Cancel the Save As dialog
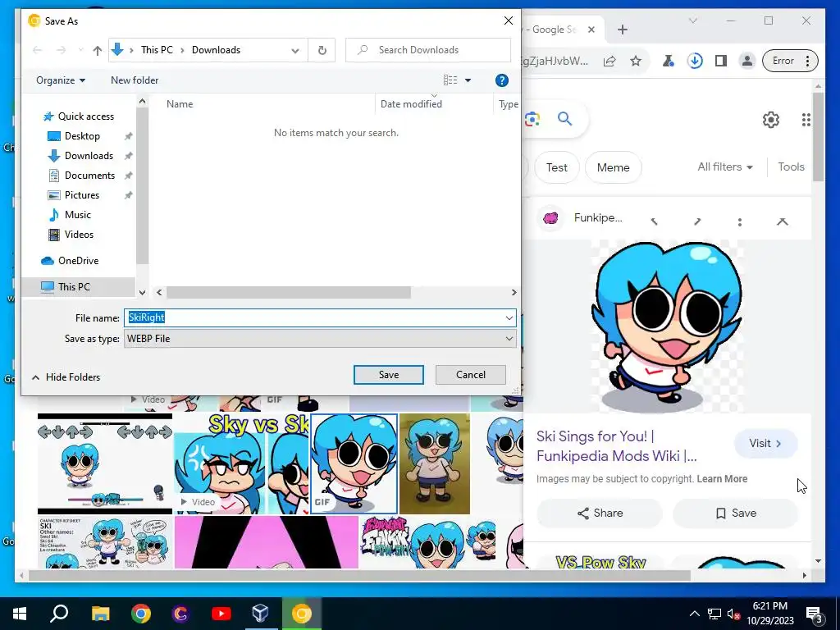Viewport: 840px width, 630px height. tap(470, 375)
